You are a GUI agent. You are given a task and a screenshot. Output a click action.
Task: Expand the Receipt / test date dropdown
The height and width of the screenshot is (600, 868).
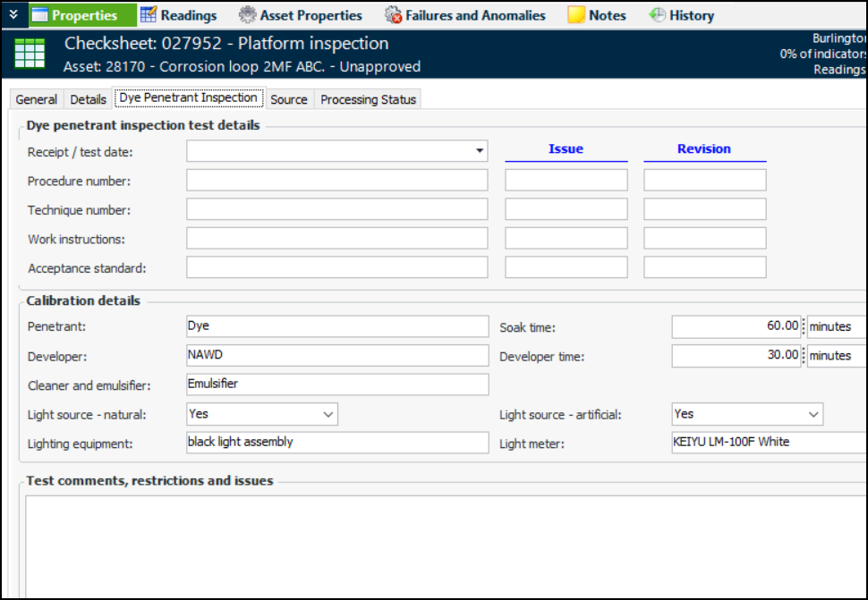tap(481, 151)
